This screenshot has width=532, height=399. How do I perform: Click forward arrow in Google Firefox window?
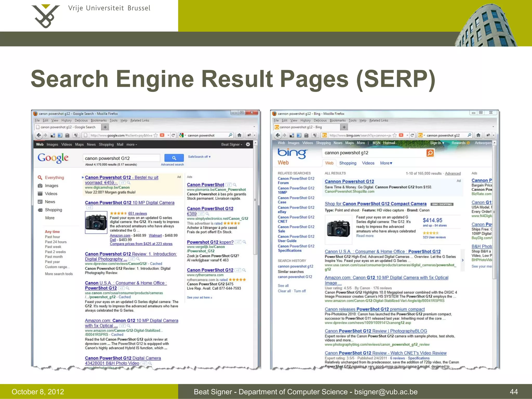pos(45,135)
